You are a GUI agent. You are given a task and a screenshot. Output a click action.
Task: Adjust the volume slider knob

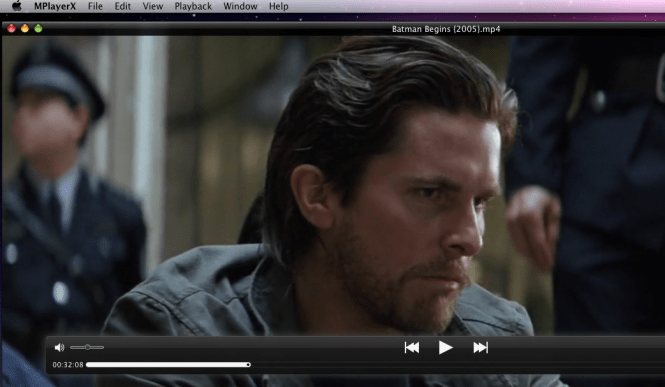click(87, 347)
